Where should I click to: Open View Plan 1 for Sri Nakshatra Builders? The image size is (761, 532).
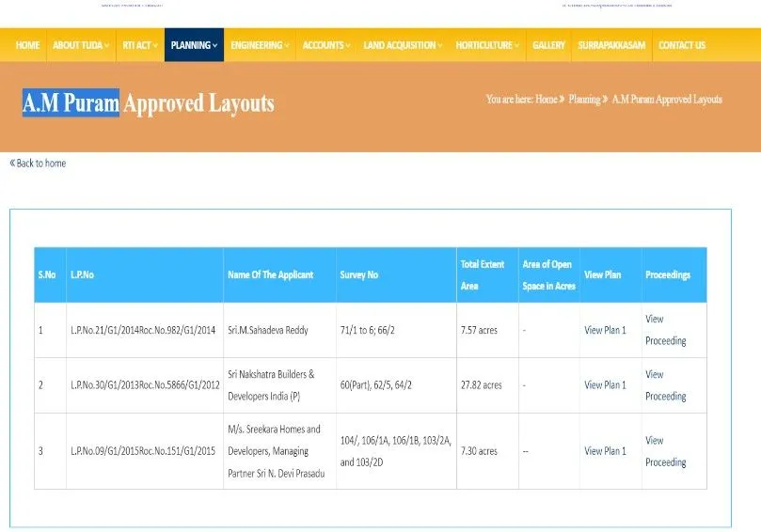pyautogui.click(x=605, y=385)
